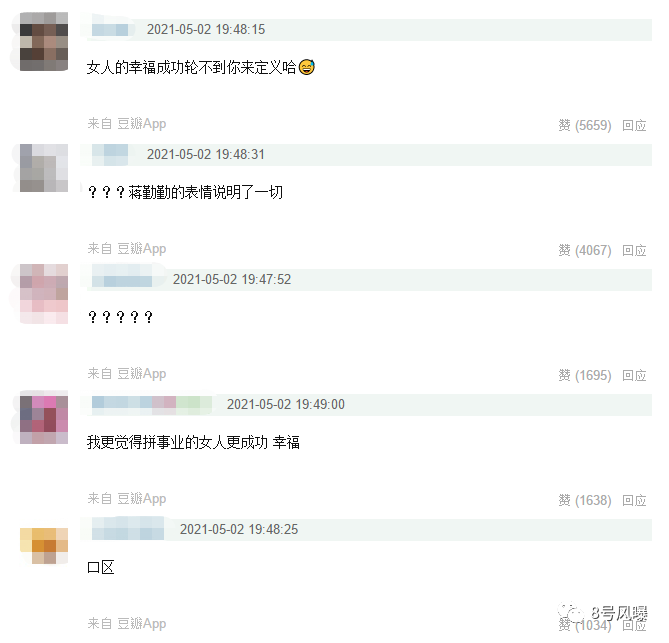The height and width of the screenshot is (643, 669).
Task: Click blurred username beside 19:49:00 timestamp
Action: click(152, 404)
